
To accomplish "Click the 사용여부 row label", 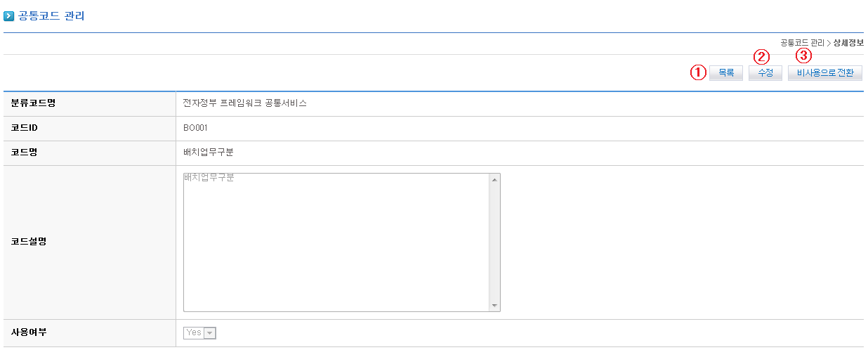I will tap(29, 332).
